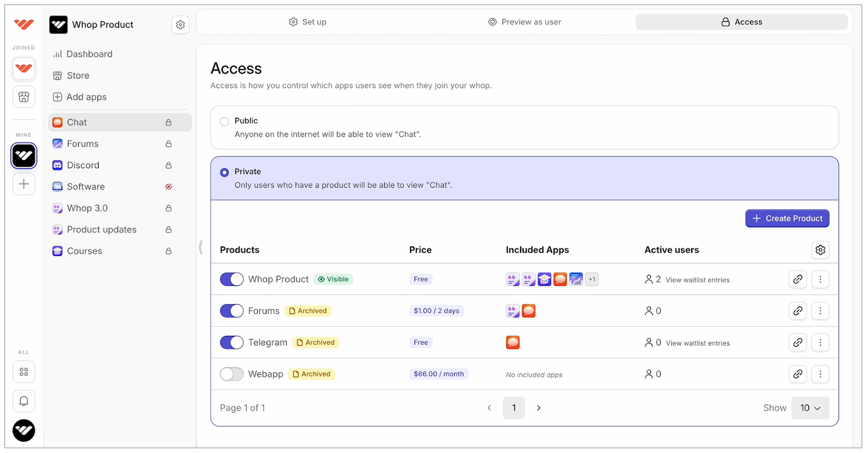Select Whop 3.0 in the sidebar
This screenshot has width=868, height=453.
coord(120,208)
